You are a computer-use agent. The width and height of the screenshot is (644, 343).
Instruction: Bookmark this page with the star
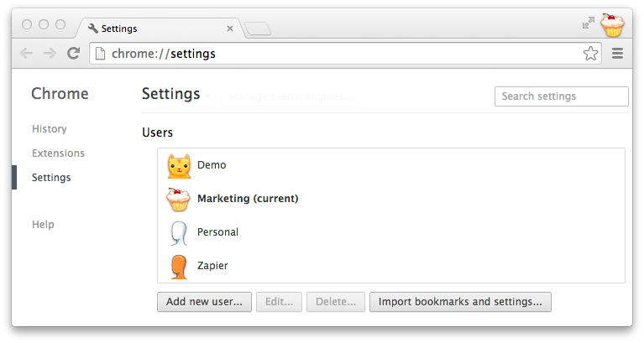[x=590, y=54]
